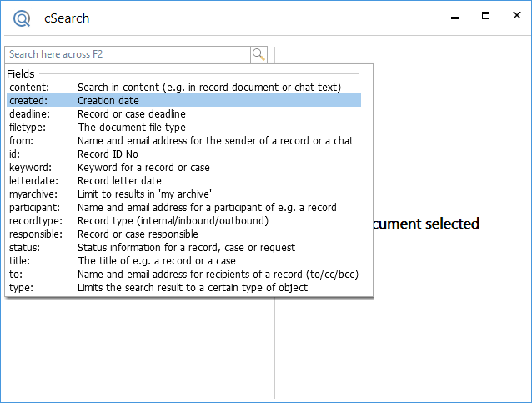Select the 'deadline:' field suggestion

pyautogui.click(x=183, y=113)
